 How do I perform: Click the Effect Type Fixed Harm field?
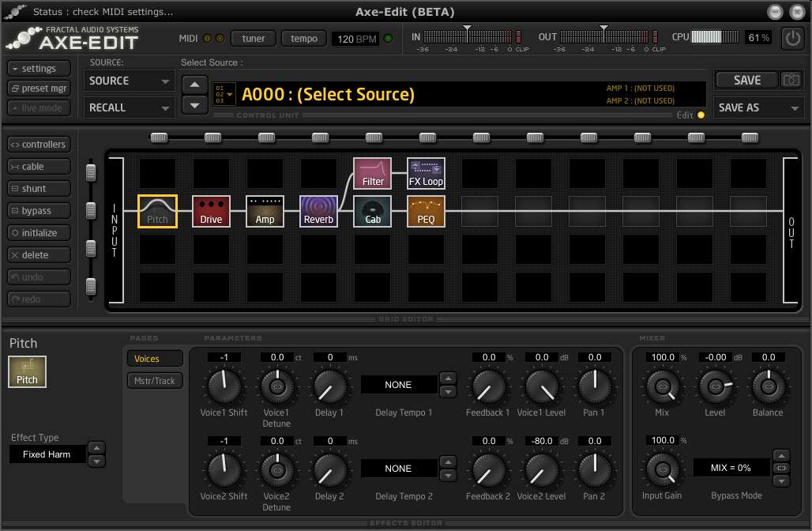pos(47,454)
